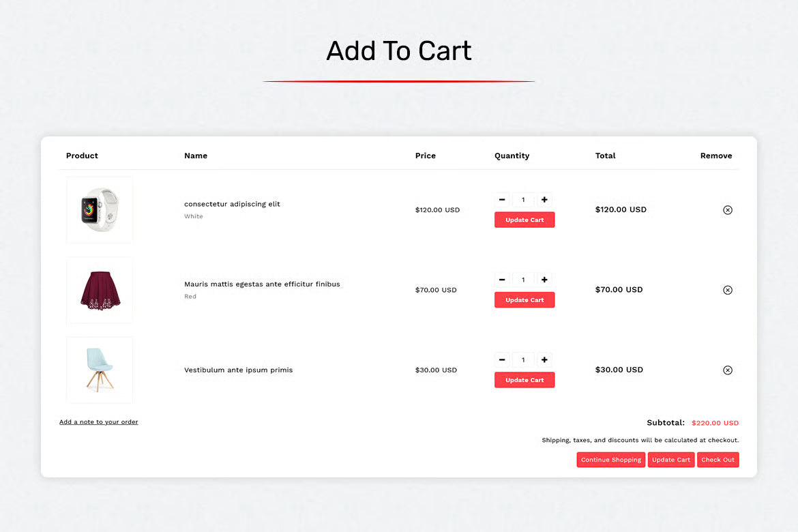Click Update Cart for the skirt row

point(524,299)
